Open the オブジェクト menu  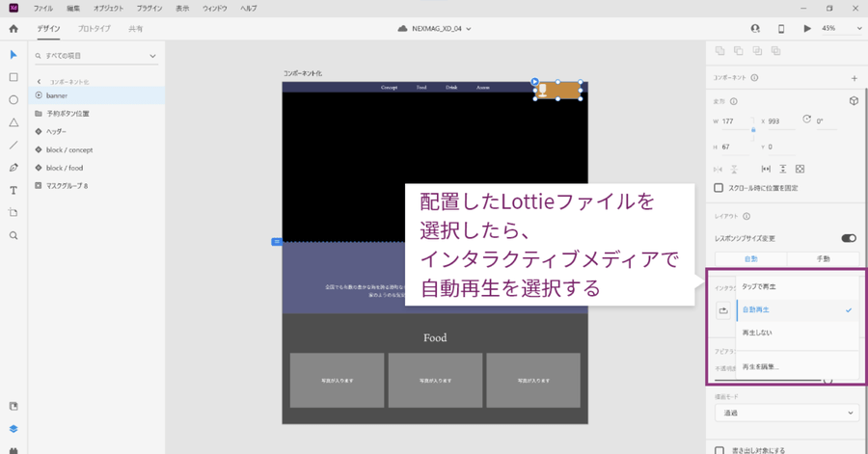tap(108, 9)
